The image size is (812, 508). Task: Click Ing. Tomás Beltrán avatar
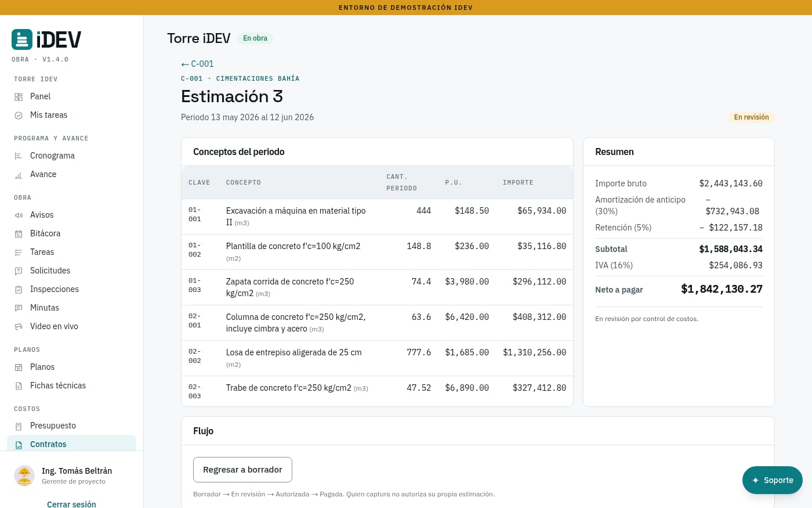click(24, 475)
